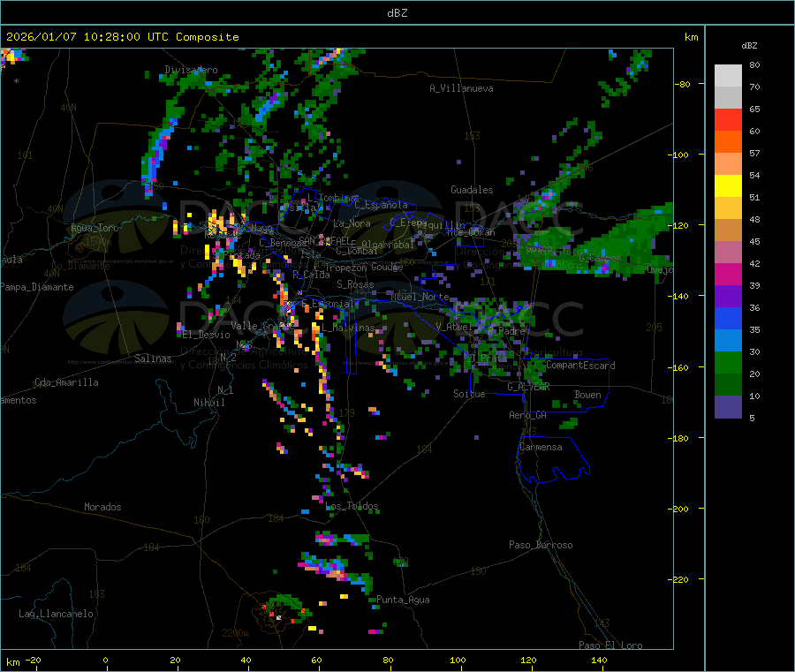Click the bright green 20-30 dBZ legend swatch
The height and width of the screenshot is (672, 795).
(x=728, y=362)
